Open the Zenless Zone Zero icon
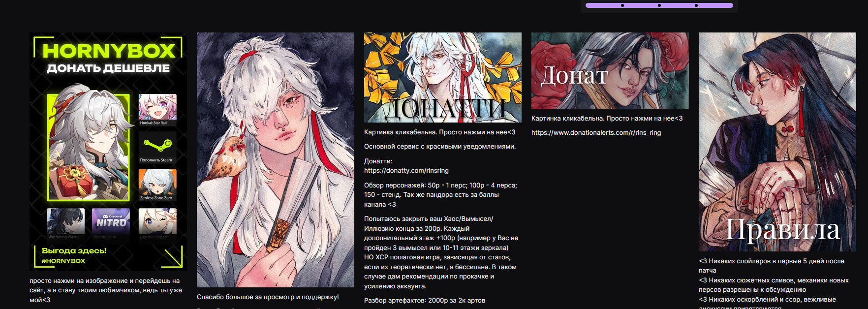 (x=157, y=185)
